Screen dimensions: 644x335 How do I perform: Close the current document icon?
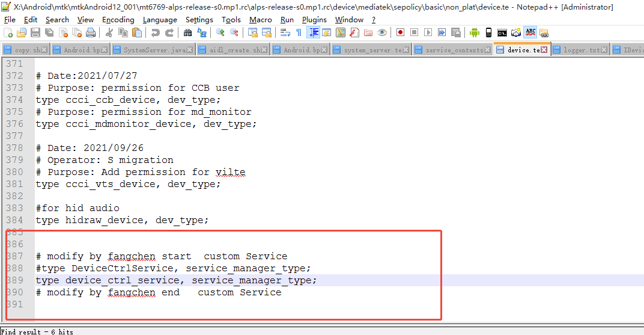pyautogui.click(x=63, y=33)
